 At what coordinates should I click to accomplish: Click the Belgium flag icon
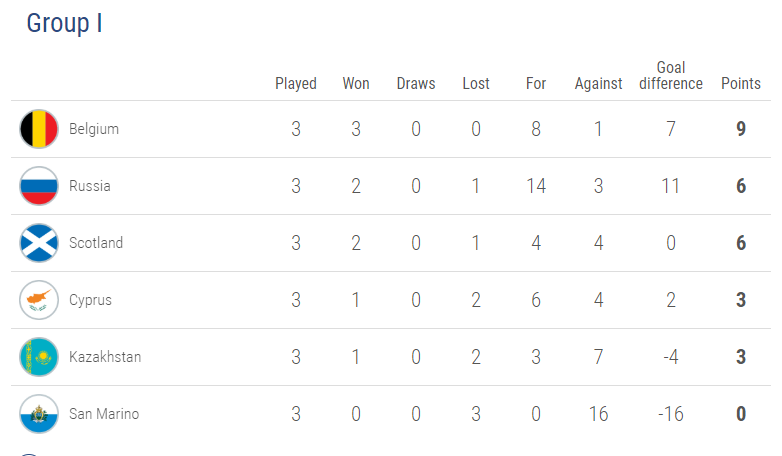pyautogui.click(x=39, y=129)
